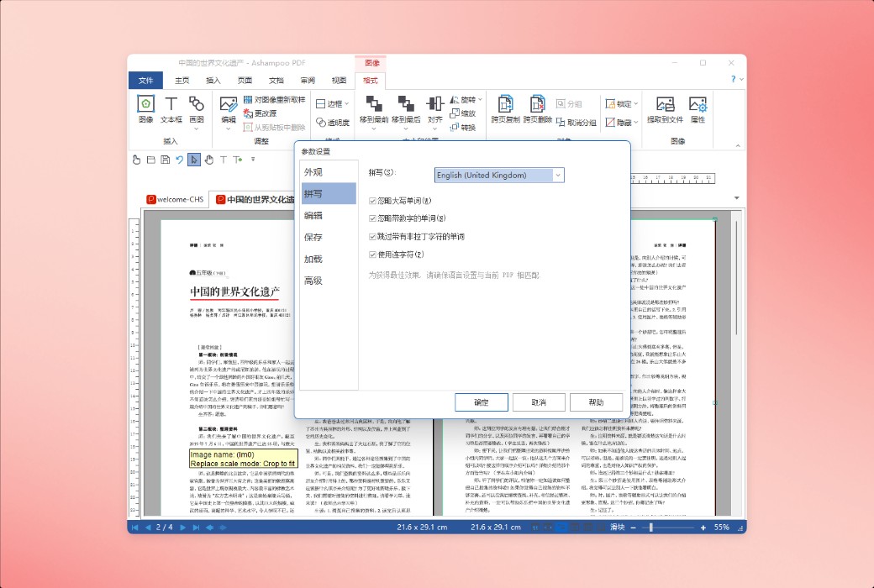
Task: Select the 图像 (Image) insert tool
Action: [145, 105]
